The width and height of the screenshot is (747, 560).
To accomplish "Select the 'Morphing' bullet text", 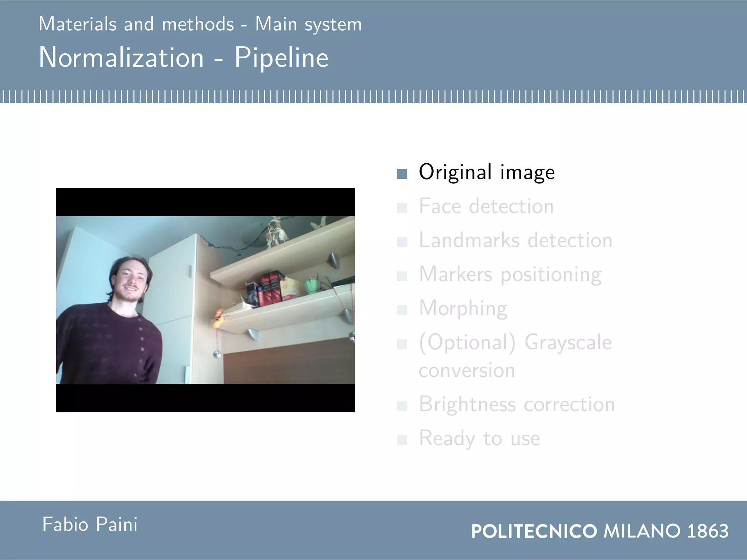I will [463, 308].
